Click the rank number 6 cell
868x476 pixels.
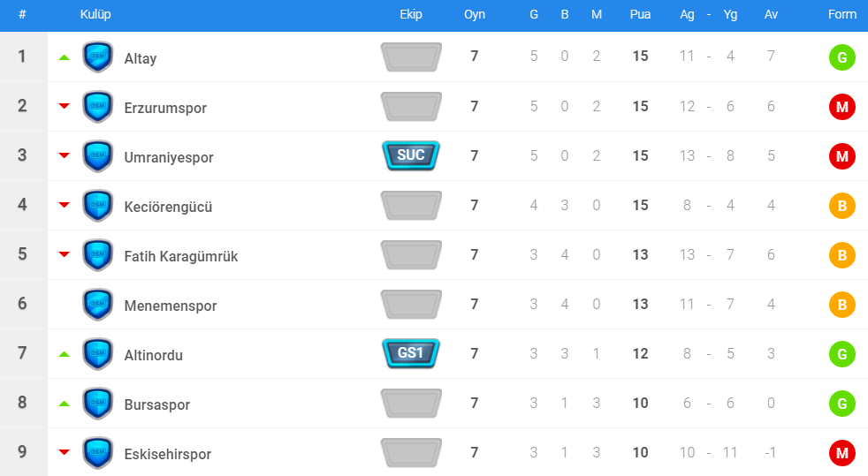click(22, 304)
